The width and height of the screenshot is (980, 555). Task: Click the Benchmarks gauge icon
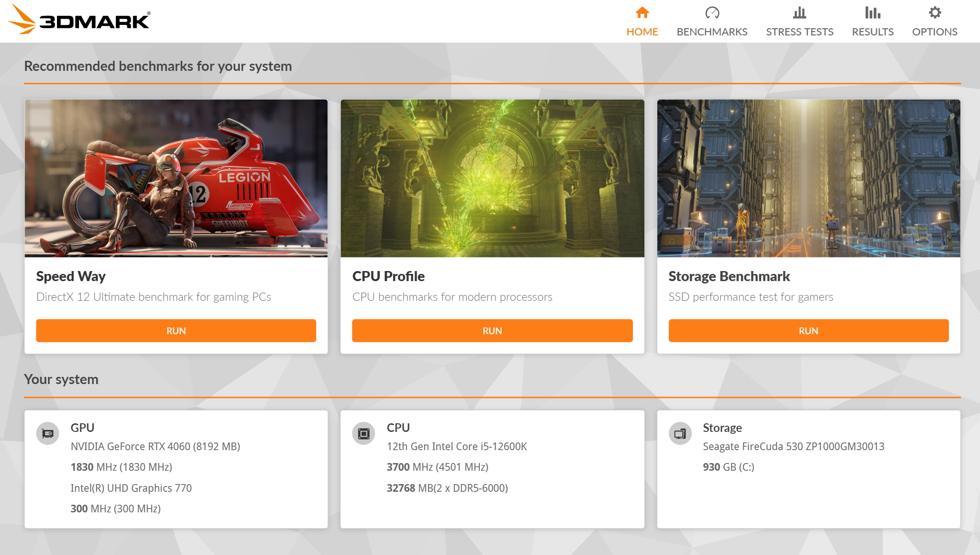click(x=712, y=12)
